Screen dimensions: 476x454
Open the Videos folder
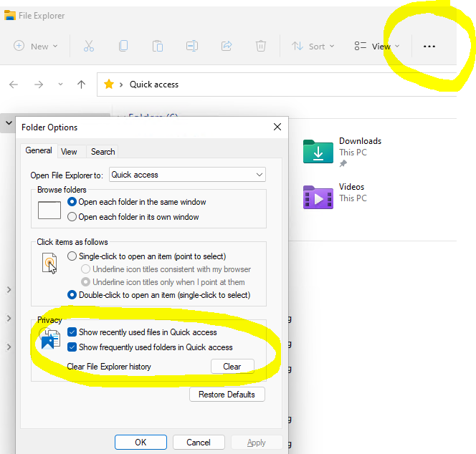coord(335,196)
